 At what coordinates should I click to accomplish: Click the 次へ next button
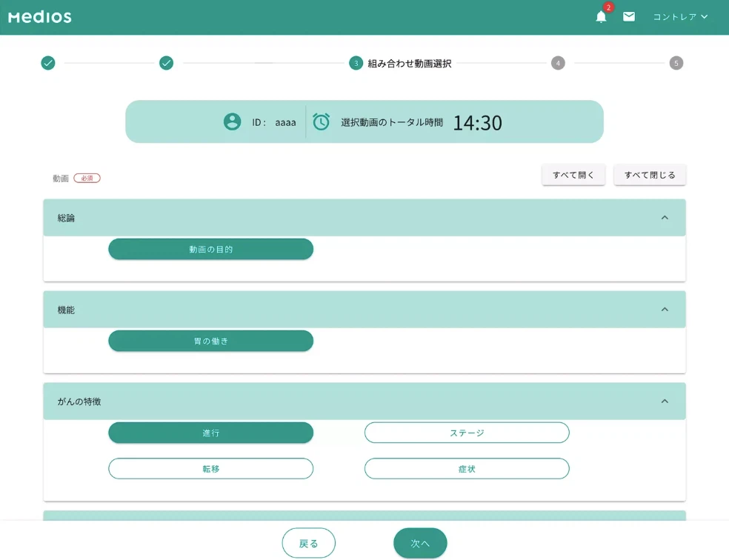(420, 543)
